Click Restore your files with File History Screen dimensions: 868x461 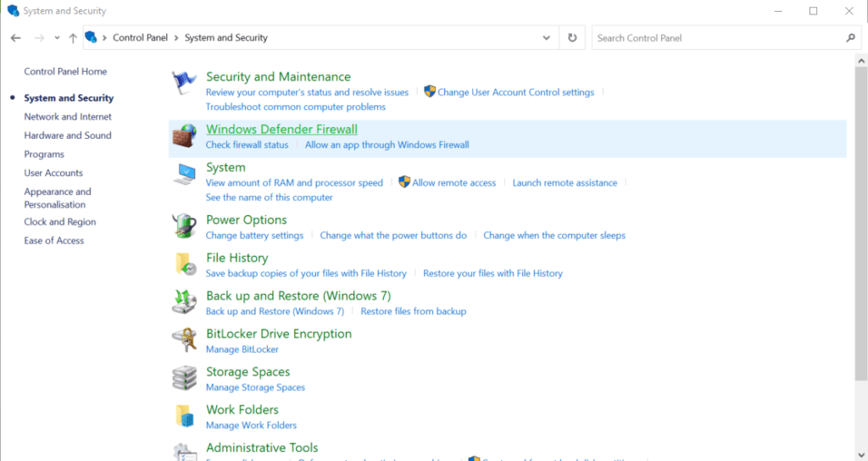[x=492, y=274]
